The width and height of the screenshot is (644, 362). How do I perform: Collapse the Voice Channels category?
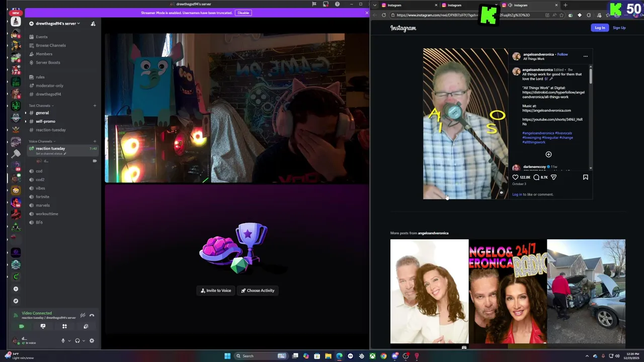42,141
